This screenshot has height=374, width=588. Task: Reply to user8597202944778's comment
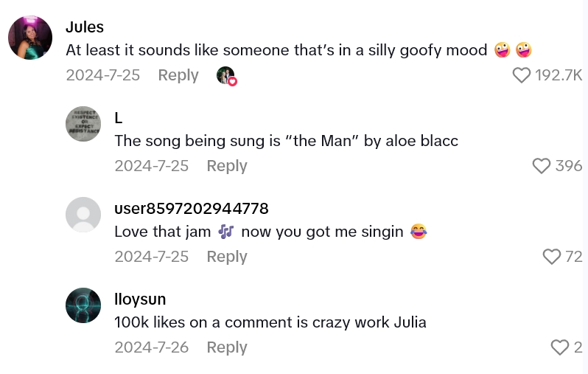(x=226, y=257)
